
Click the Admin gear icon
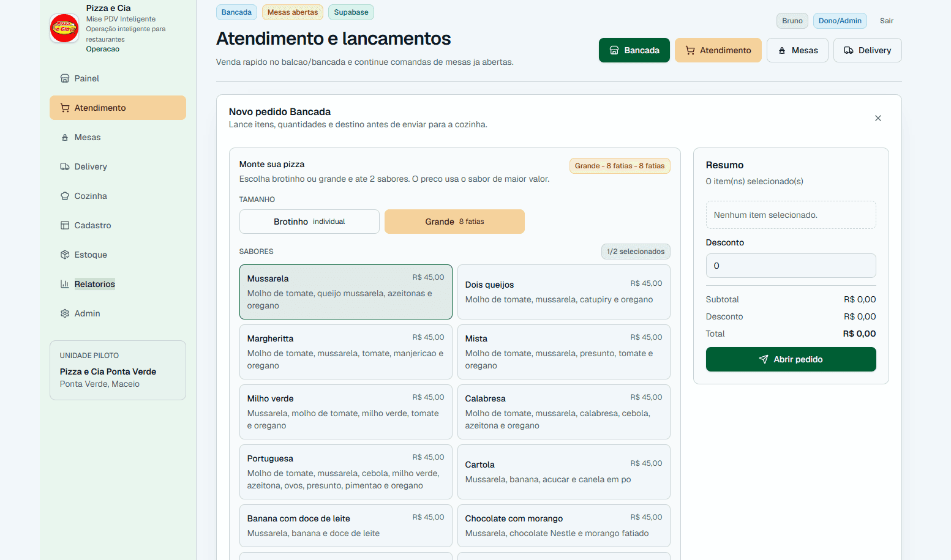point(65,313)
